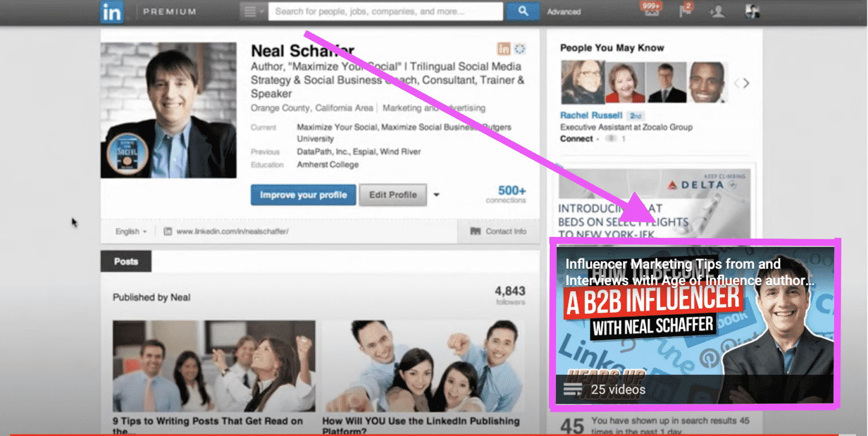Open the notifications flag icon
Viewport: 868px width, 436px height.
tap(684, 11)
